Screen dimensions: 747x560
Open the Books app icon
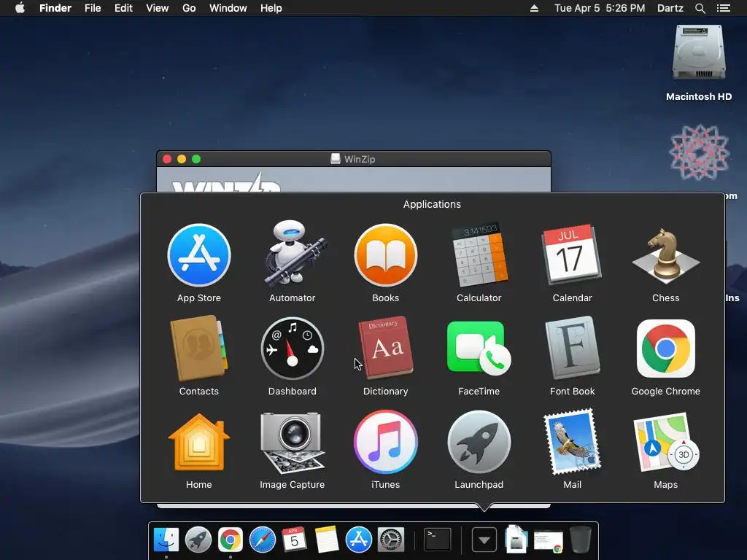coord(386,255)
